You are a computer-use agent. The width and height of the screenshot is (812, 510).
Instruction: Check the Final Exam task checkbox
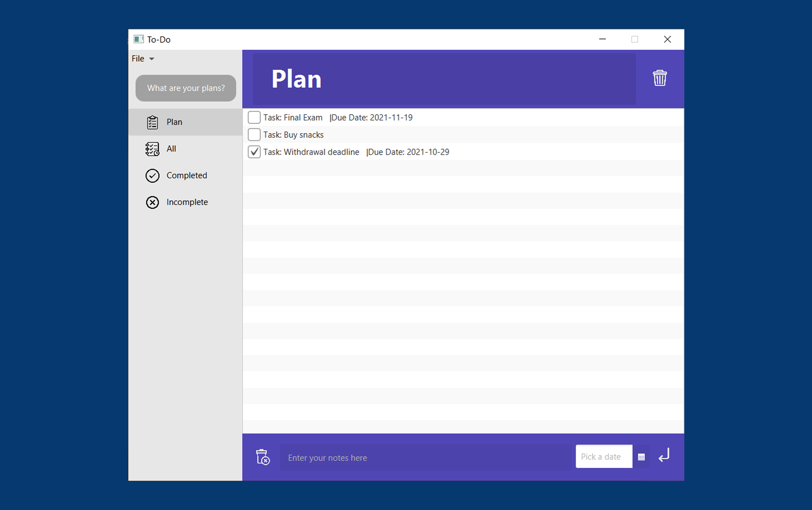pyautogui.click(x=254, y=117)
